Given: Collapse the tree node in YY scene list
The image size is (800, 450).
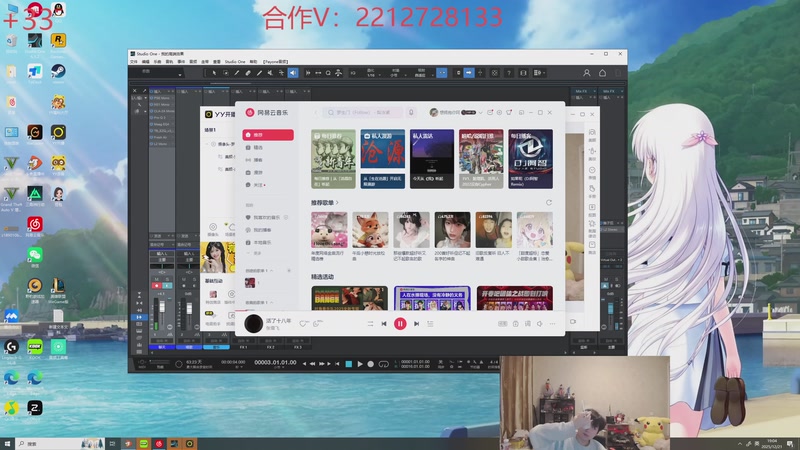Looking at the screenshot, I should click(208, 144).
